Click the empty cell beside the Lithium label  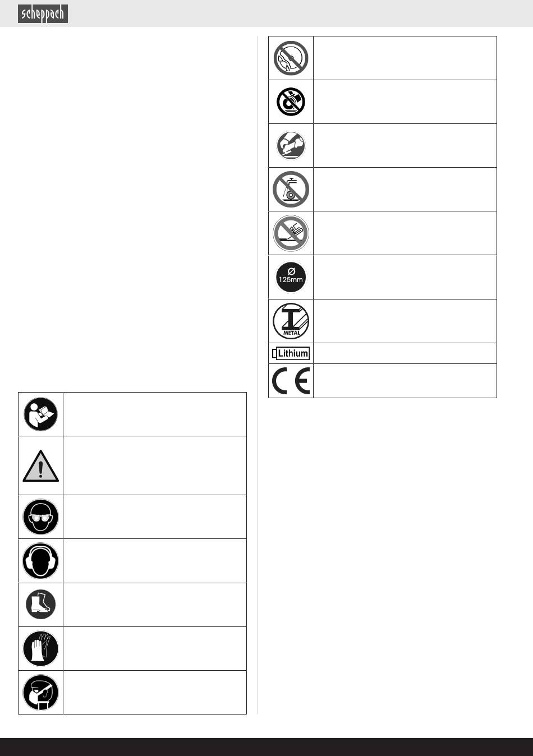405,353
